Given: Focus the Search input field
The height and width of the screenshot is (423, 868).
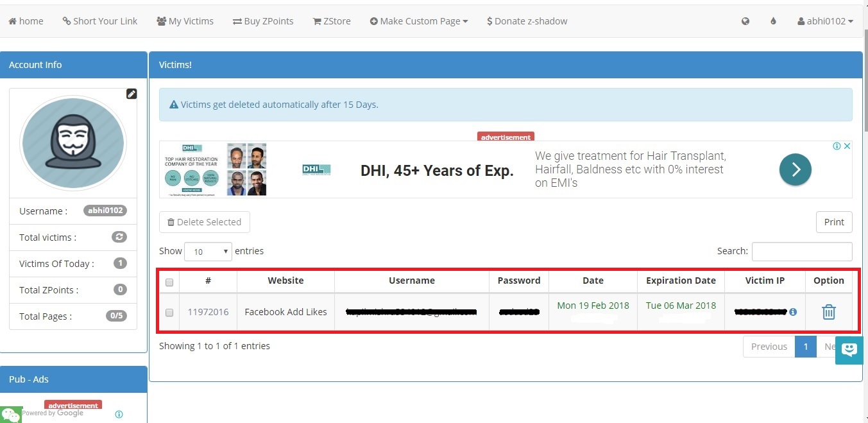Looking at the screenshot, I should tap(802, 252).
